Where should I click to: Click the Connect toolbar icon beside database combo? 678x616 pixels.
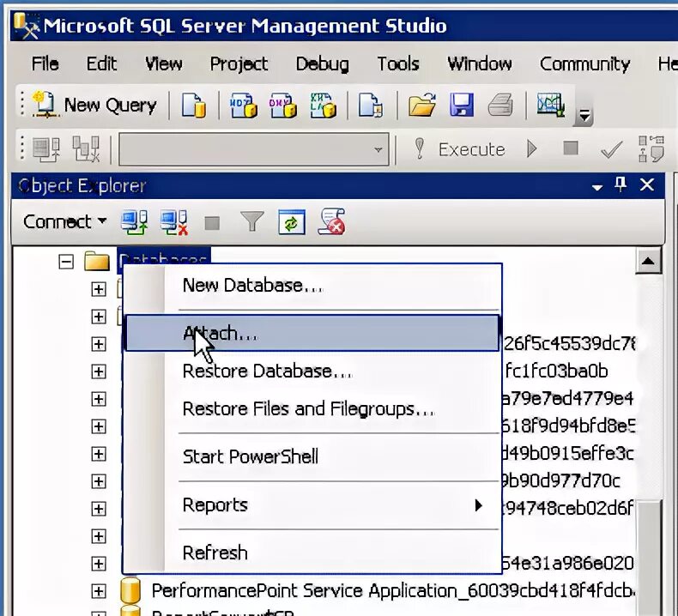46,149
